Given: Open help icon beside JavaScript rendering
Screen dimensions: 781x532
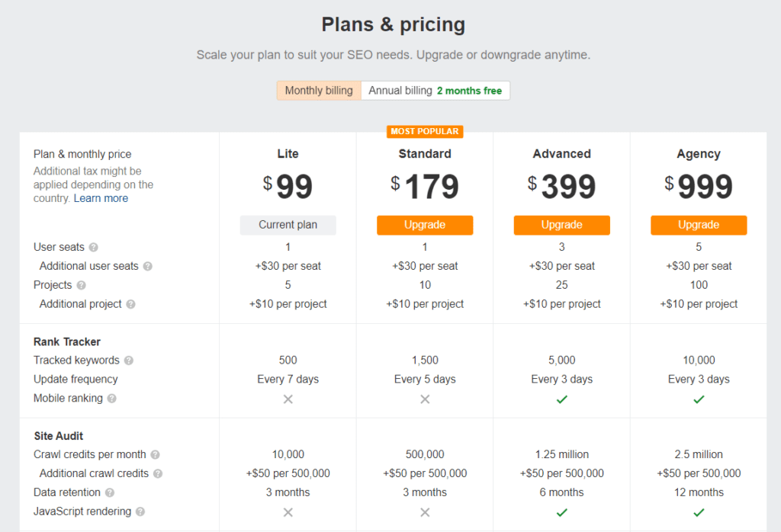Looking at the screenshot, I should 140,511.
